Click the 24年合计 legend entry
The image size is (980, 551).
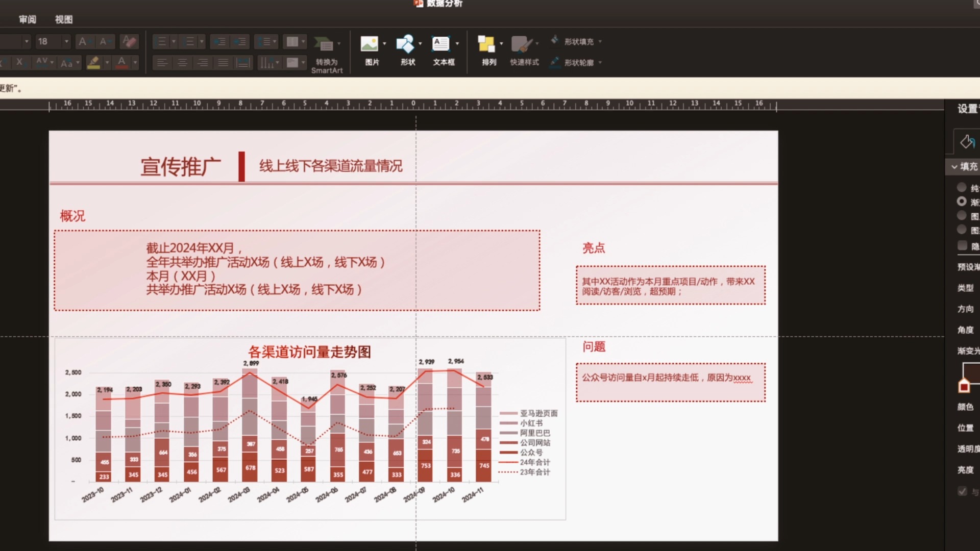[x=525, y=462]
